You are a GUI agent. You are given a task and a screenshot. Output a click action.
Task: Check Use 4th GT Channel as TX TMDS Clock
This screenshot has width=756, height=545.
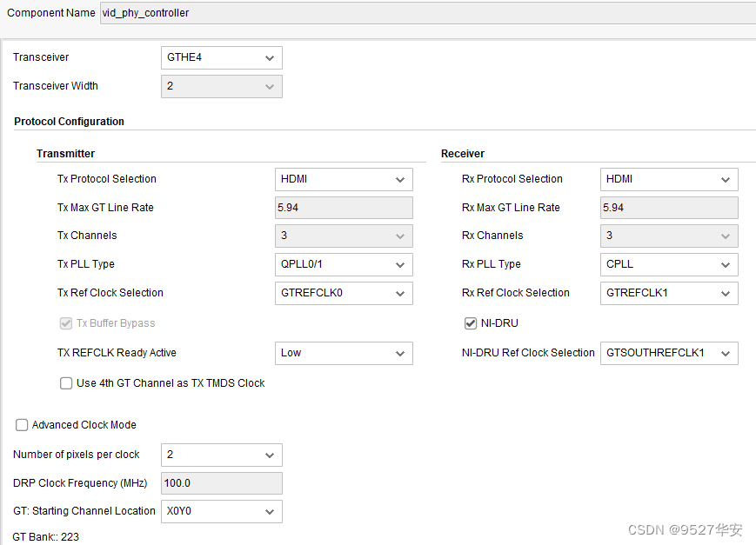coord(65,383)
